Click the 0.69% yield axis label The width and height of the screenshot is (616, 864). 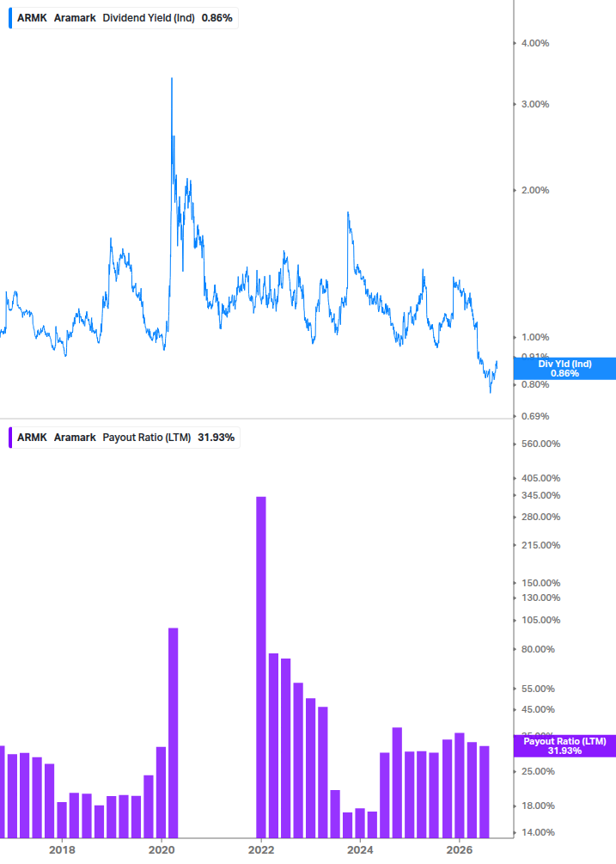(535, 416)
